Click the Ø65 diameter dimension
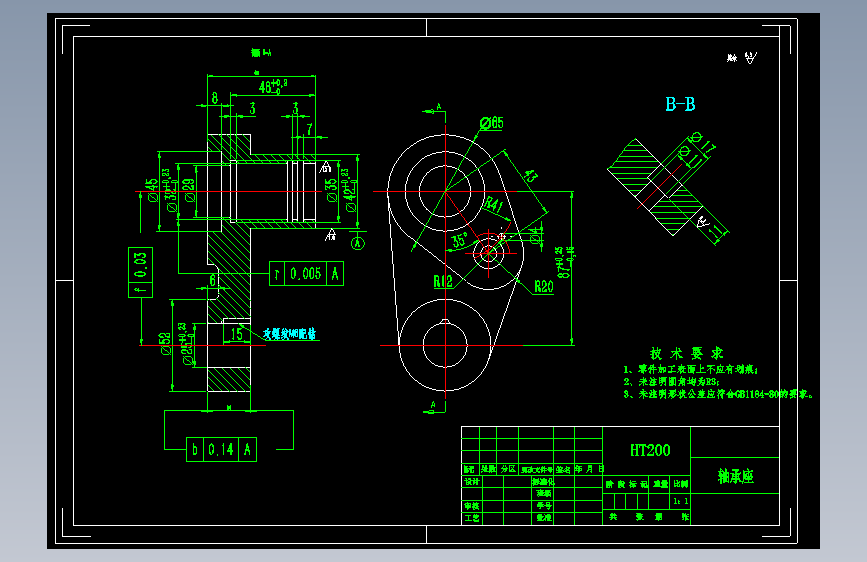867x562 pixels. point(492,123)
